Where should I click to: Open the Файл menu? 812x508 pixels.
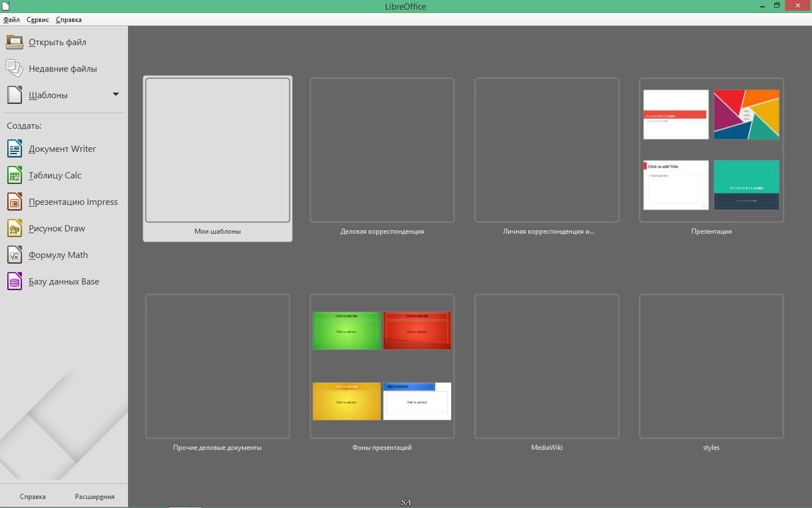click(x=11, y=20)
